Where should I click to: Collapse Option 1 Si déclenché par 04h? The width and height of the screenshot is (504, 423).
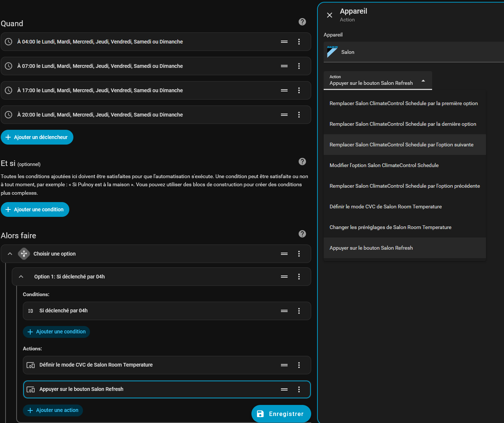[x=21, y=277]
